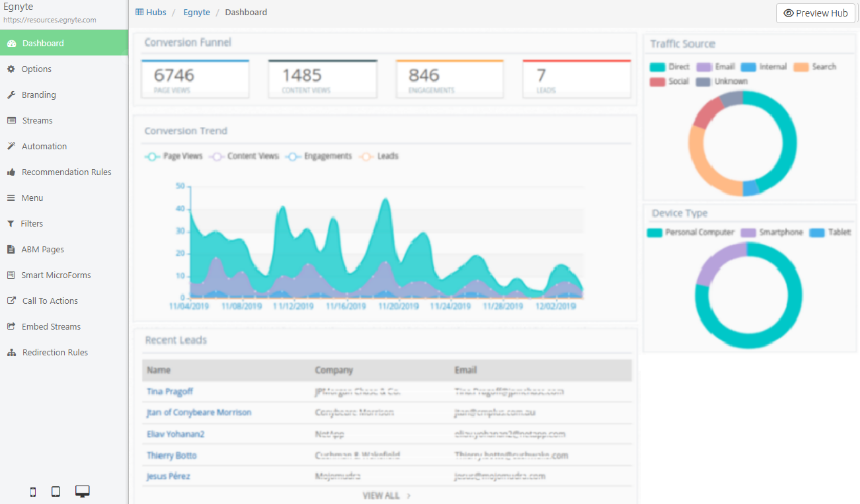Toggle Unknown in Traffic Source legend

[722, 81]
